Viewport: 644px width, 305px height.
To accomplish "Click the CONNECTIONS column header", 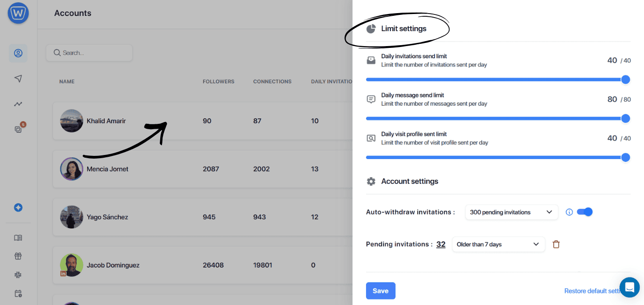I will (x=272, y=82).
